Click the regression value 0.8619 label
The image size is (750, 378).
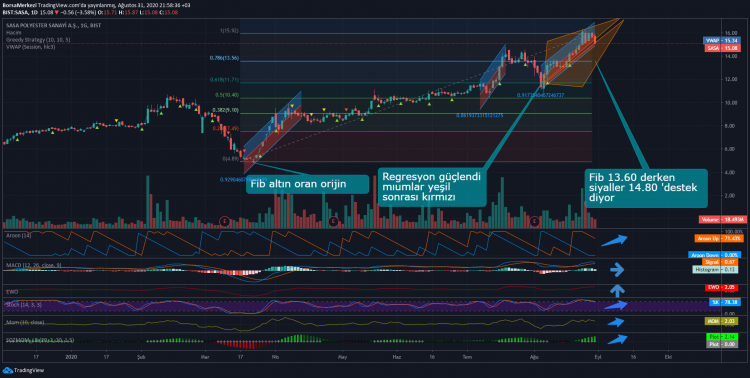[479, 115]
